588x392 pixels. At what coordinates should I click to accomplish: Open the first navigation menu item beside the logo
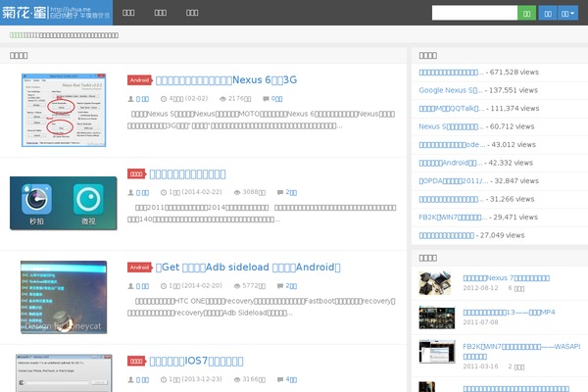click(x=128, y=13)
